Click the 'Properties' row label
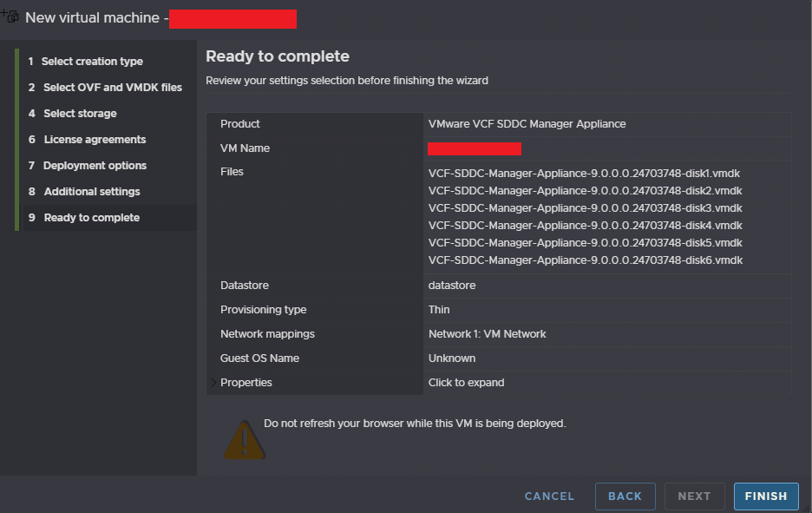The height and width of the screenshot is (513, 812). (246, 383)
